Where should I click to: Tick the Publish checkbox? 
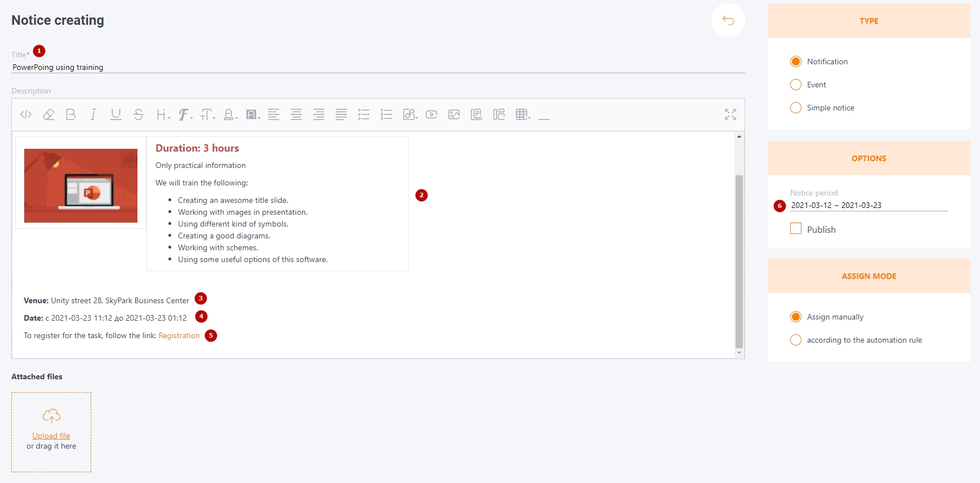click(x=796, y=229)
